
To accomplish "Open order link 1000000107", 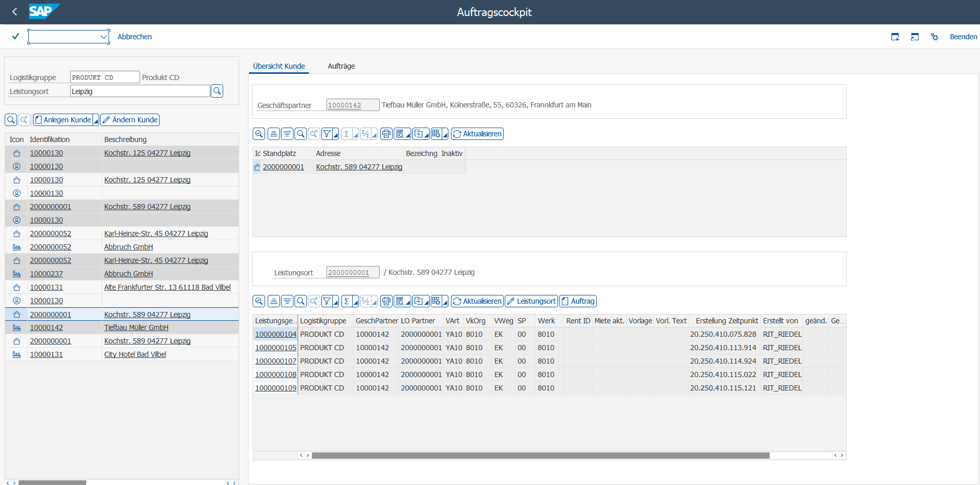I will [276, 361].
